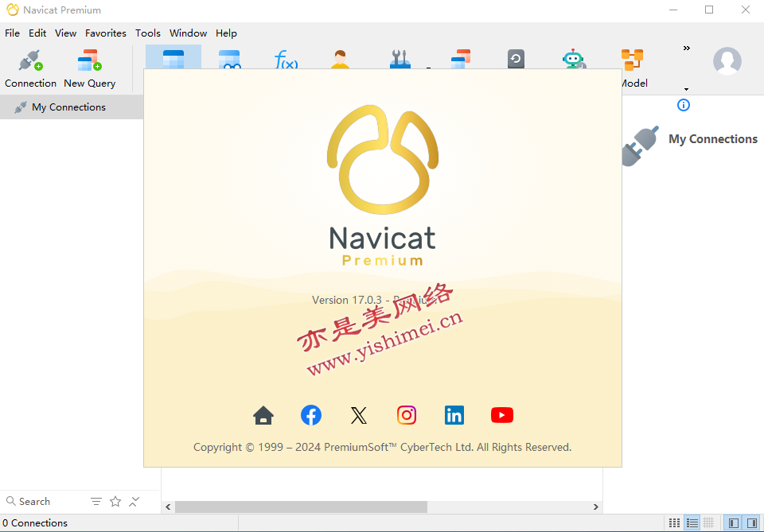Minimize the Navicat Premium window
This screenshot has height=532, width=764.
673,10
